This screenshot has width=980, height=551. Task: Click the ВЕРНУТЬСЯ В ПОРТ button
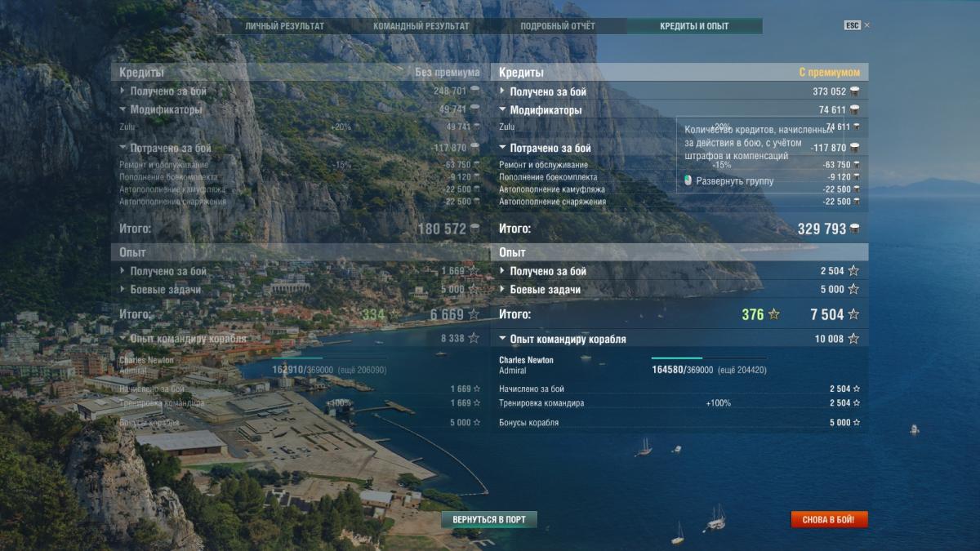point(489,519)
